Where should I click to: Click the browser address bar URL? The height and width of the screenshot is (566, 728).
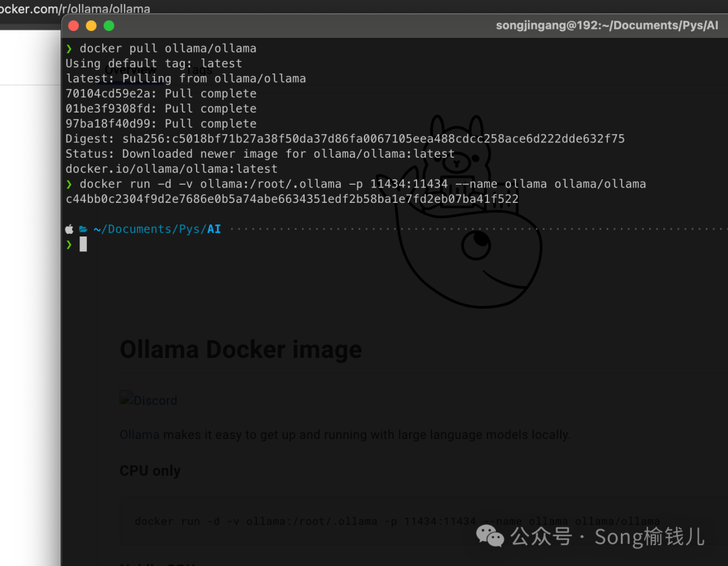click(x=75, y=8)
